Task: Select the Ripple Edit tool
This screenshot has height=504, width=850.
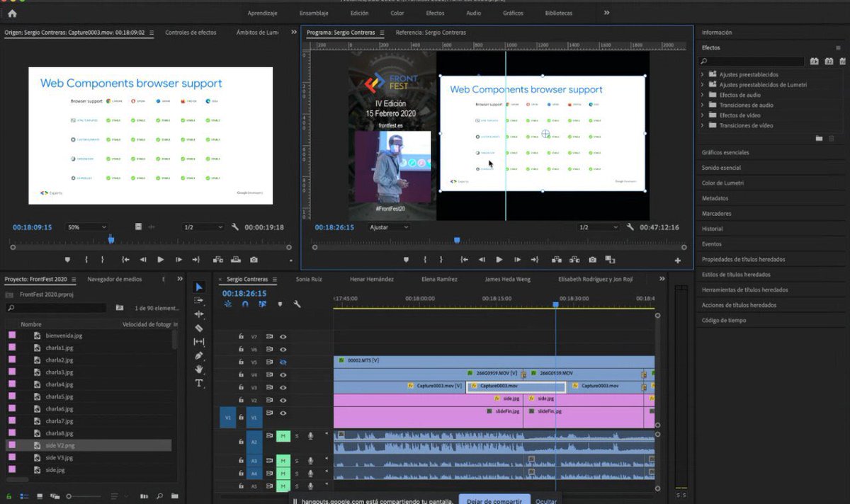Action: pyautogui.click(x=199, y=314)
